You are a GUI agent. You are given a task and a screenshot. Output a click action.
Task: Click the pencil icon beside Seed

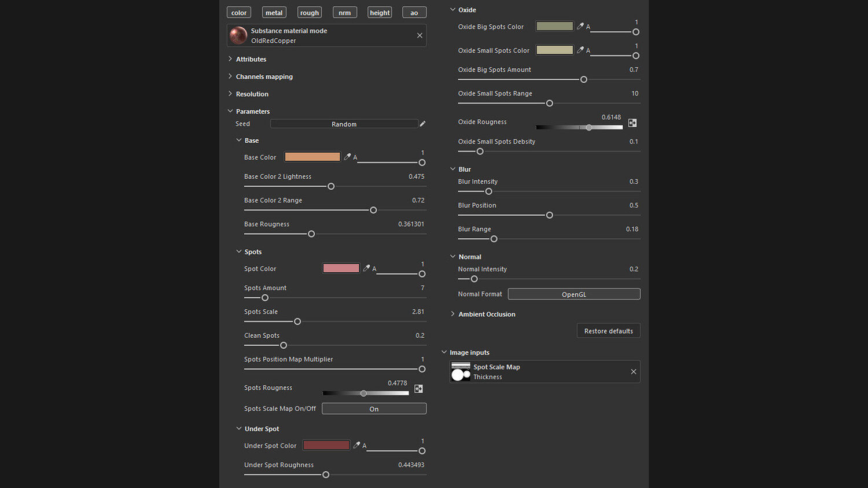pyautogui.click(x=422, y=124)
